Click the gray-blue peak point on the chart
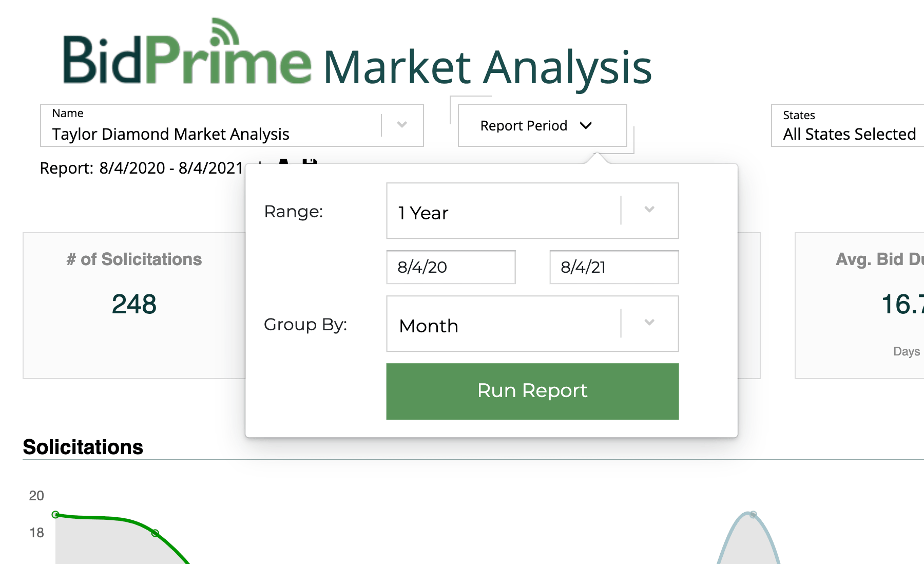924x564 pixels. [753, 514]
